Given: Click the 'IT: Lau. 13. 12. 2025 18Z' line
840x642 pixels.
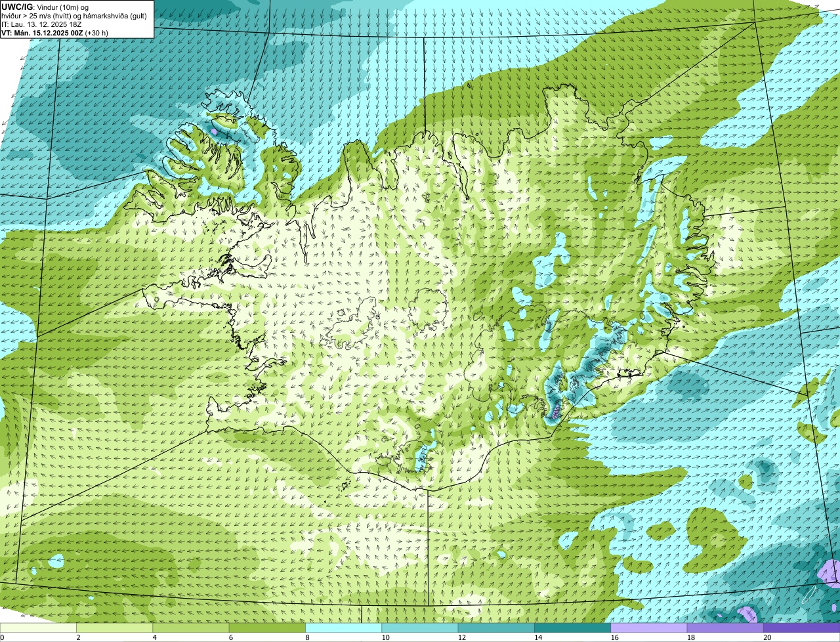Looking at the screenshot, I should pos(41,24).
